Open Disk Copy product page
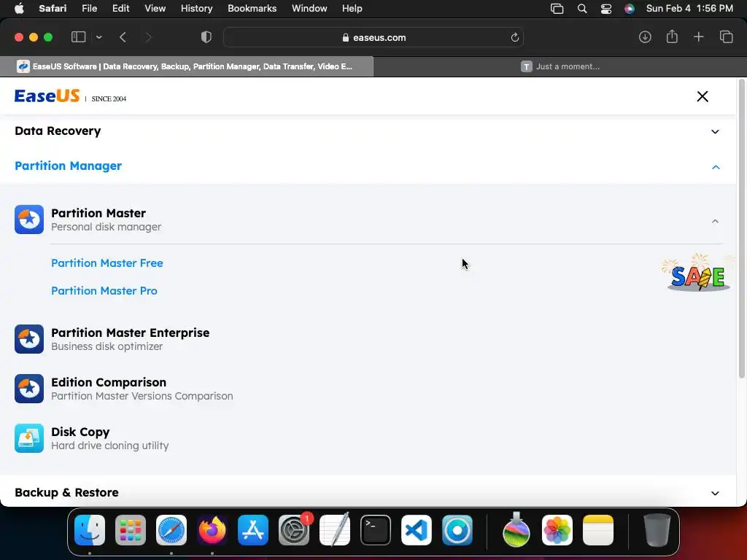Screen dimensions: 747x560 point(80,432)
